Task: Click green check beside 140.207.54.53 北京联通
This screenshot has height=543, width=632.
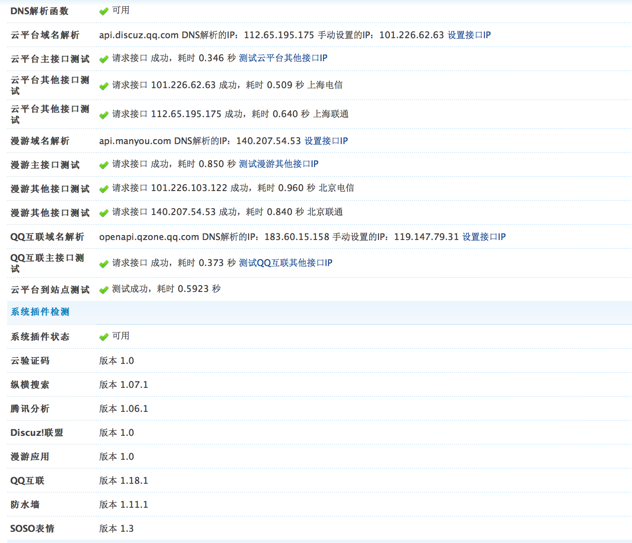Action: (x=104, y=213)
